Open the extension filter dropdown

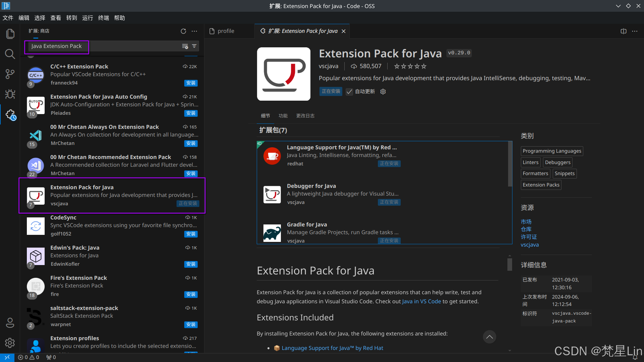coord(194,46)
